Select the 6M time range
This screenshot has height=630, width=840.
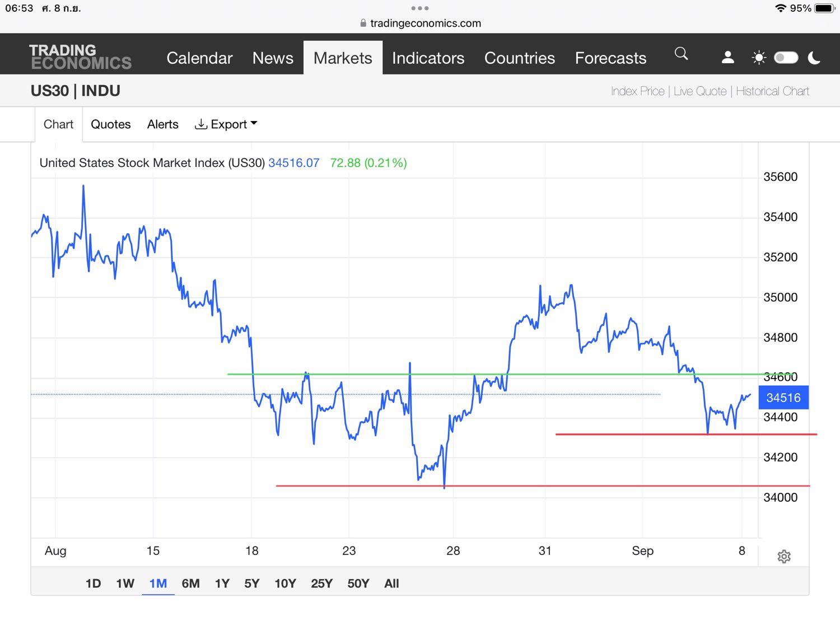pyautogui.click(x=190, y=584)
